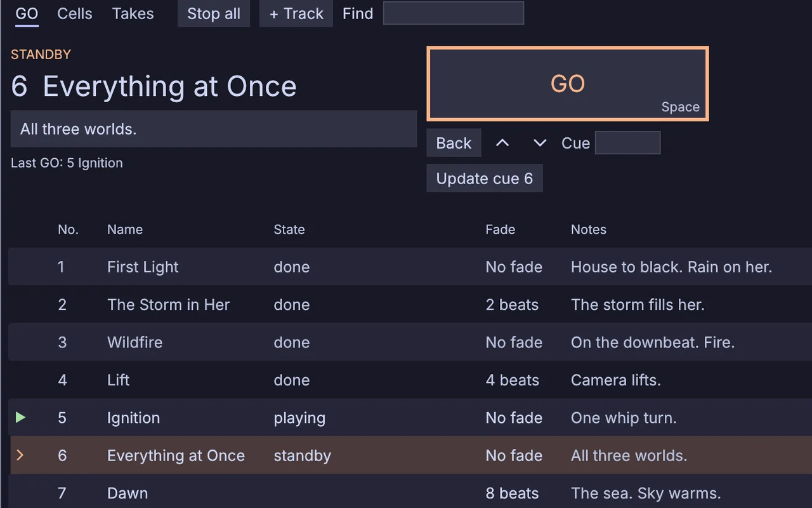Select the next cue down arrow
Image resolution: width=812 pixels, height=508 pixels.
[x=540, y=143]
